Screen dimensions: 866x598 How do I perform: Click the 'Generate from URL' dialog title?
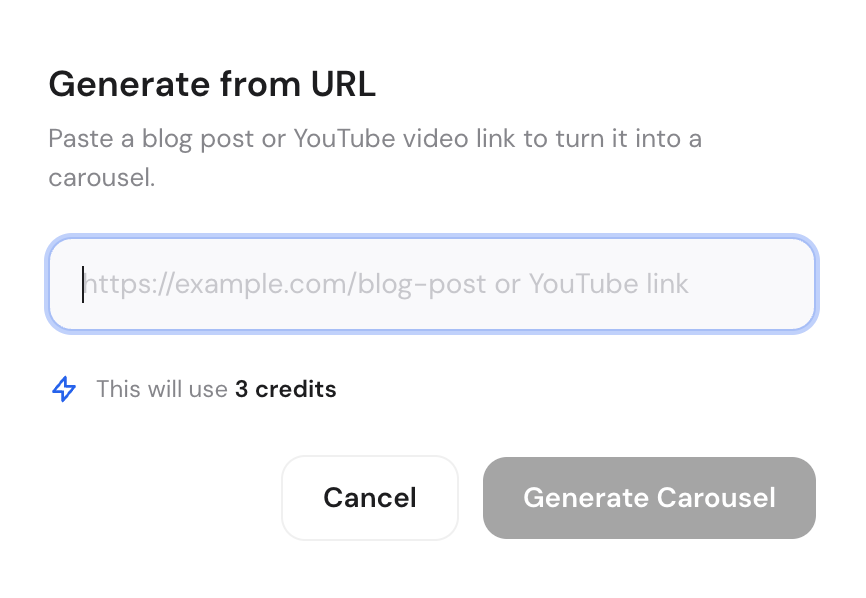[x=212, y=84]
